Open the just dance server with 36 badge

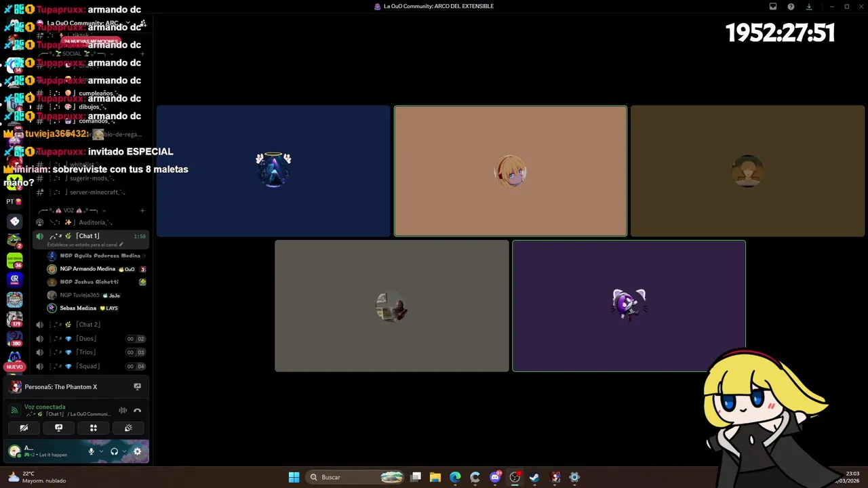tap(14, 260)
